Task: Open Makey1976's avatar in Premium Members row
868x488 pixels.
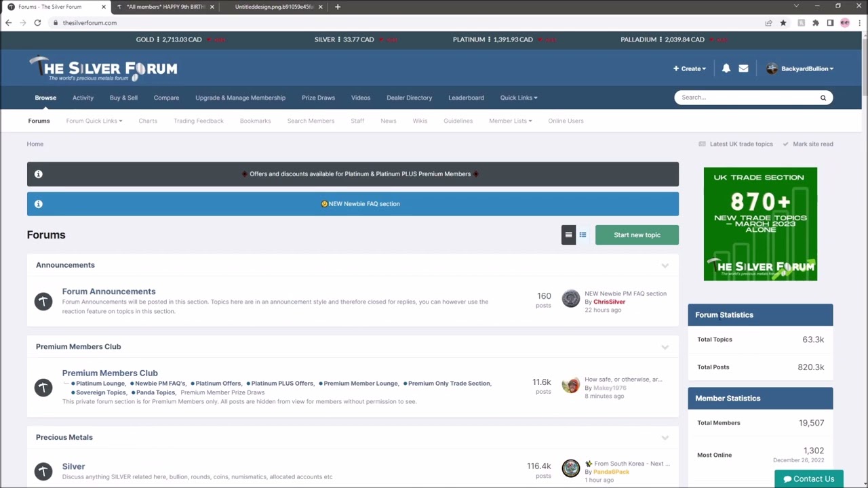Action: 571,385
